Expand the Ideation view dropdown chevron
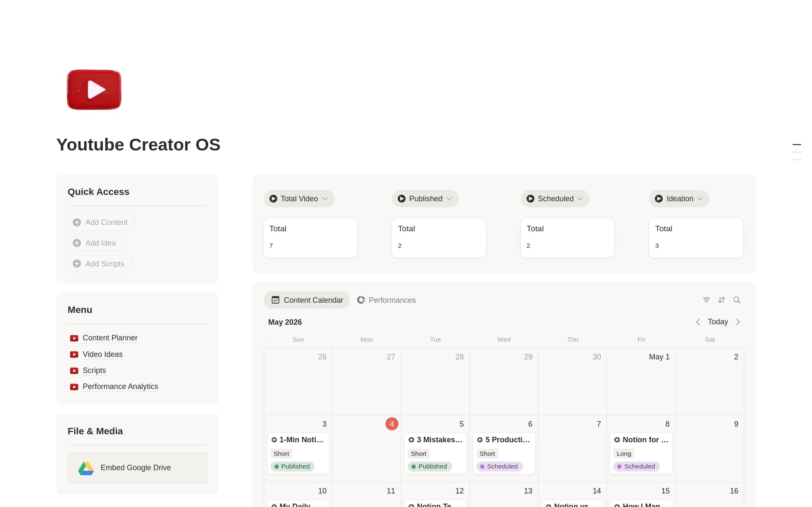 (x=700, y=199)
